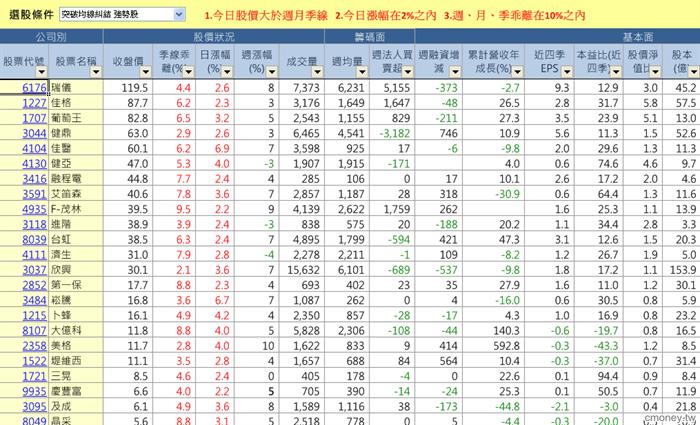Open the 股票名稱 column filter arrow
Viewport: 700px width, 425px height.
(96, 72)
